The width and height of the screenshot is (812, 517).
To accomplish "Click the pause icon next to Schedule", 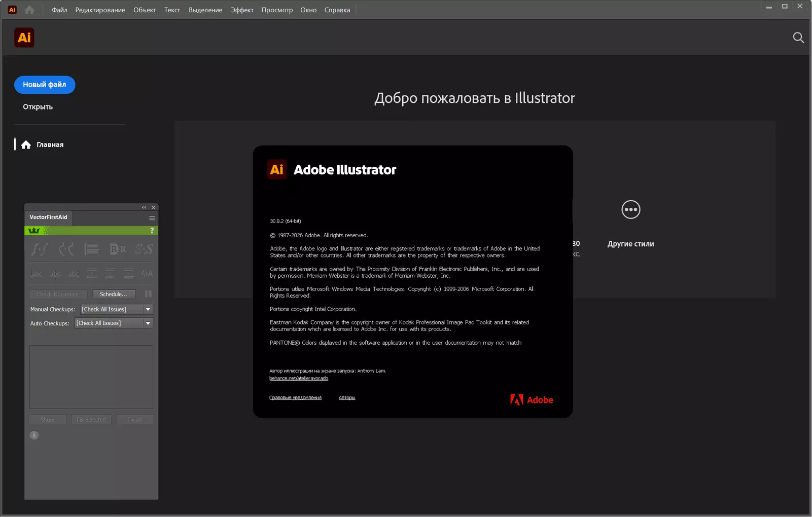I will pos(148,294).
